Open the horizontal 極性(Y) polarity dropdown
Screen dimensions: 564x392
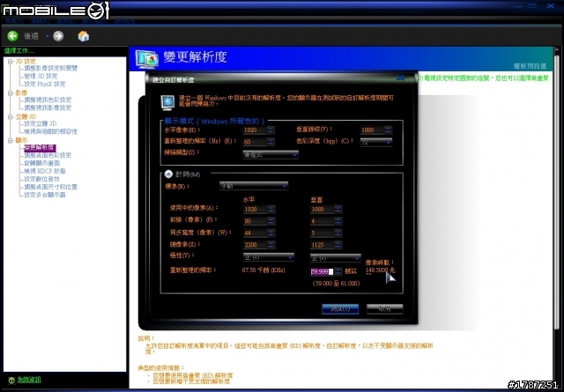coord(268,257)
